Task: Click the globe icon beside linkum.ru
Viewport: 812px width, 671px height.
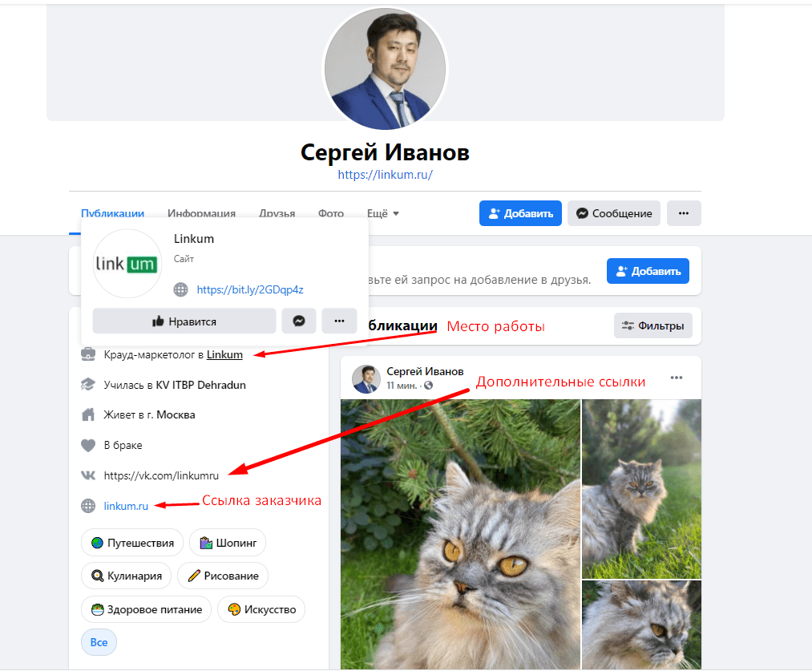Action: click(88, 506)
